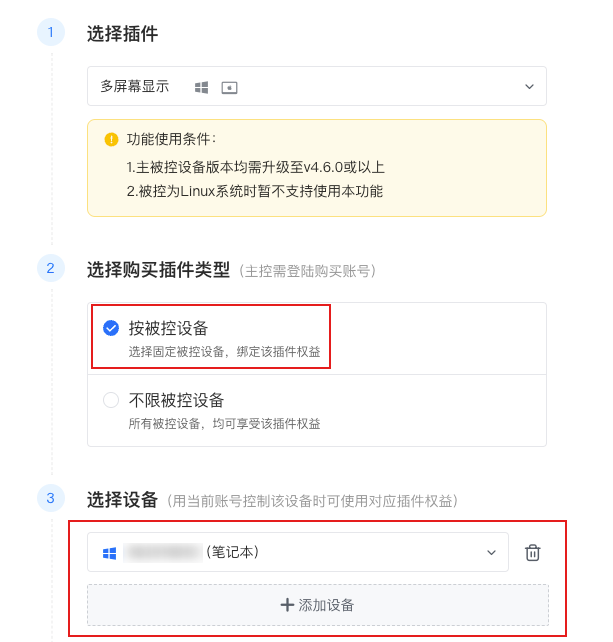
Task: Click the Windows logo in device selector
Action: 109,552
